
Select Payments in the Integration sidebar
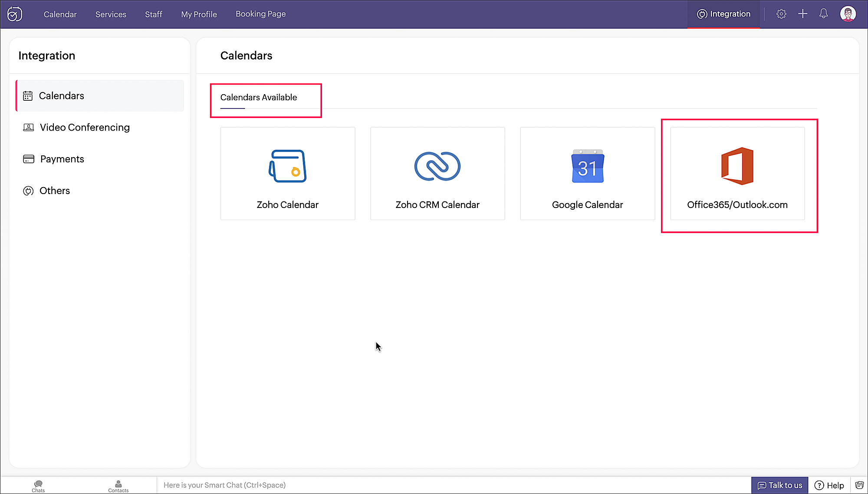62,159
